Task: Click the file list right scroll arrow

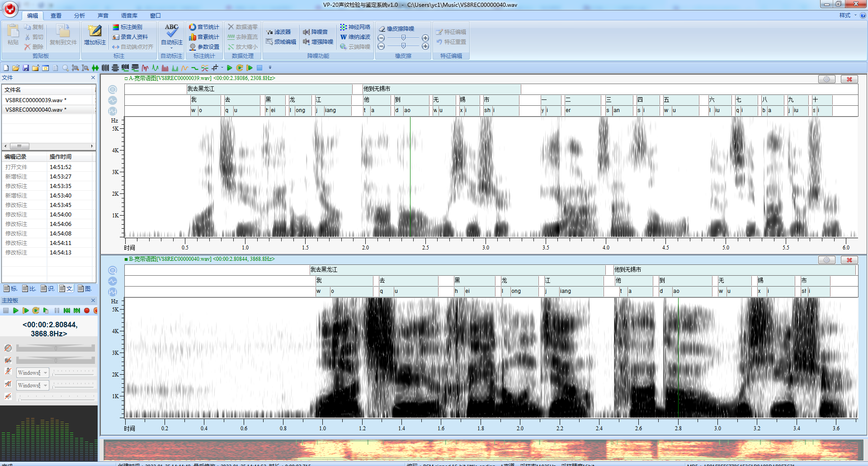Action: click(x=92, y=146)
